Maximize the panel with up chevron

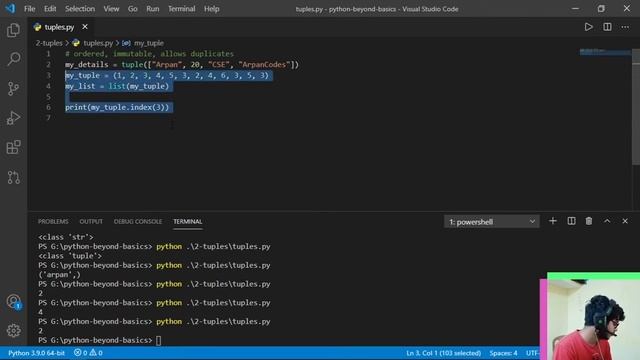pos(607,221)
